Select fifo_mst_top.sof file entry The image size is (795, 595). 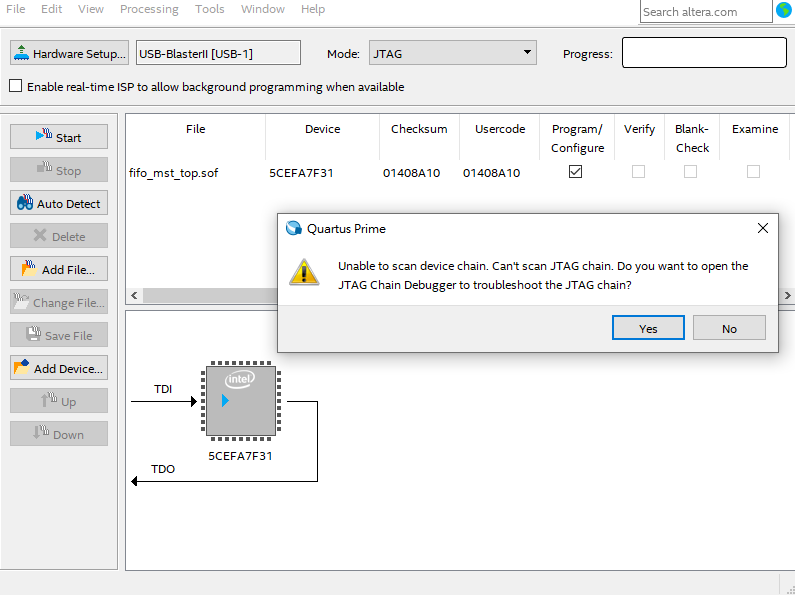[x=173, y=173]
